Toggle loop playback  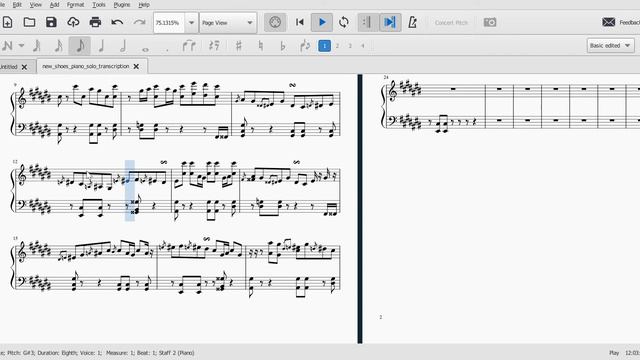tap(344, 22)
